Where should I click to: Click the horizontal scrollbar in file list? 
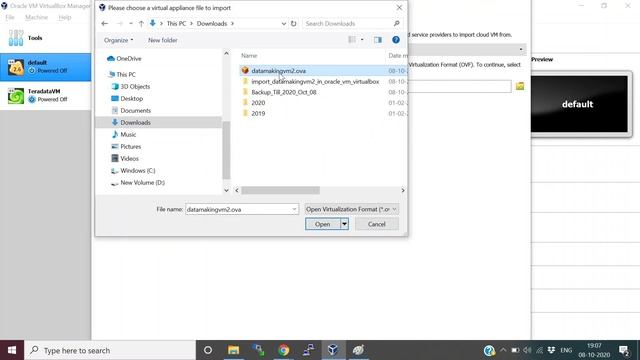coord(280,190)
